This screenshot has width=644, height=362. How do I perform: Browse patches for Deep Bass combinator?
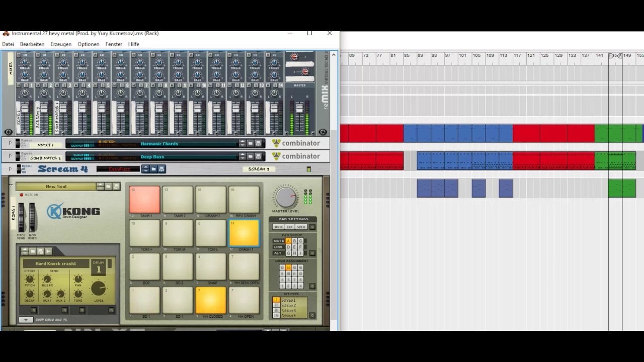(250, 156)
